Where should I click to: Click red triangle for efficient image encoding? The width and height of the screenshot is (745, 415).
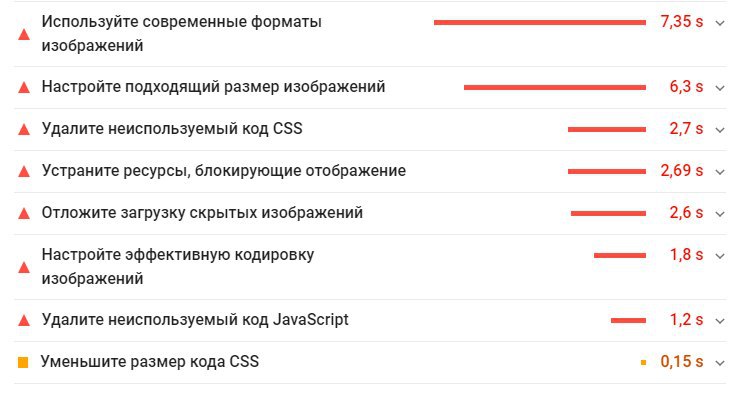pos(24,267)
